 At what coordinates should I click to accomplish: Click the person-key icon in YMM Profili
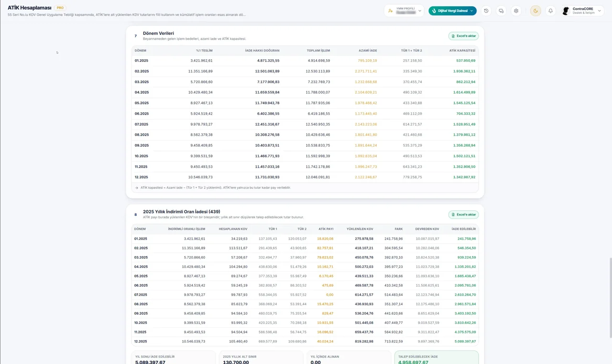391,11
